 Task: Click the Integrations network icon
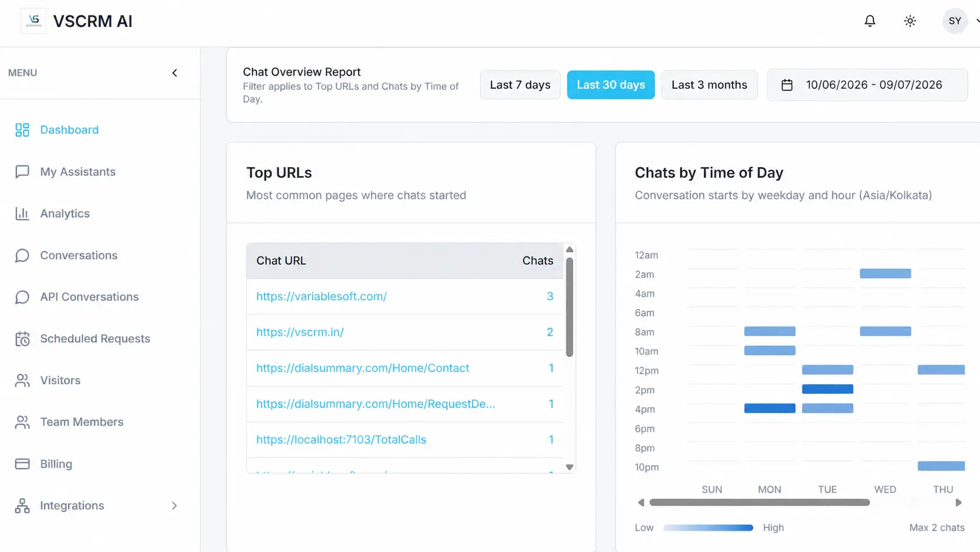[x=22, y=506]
